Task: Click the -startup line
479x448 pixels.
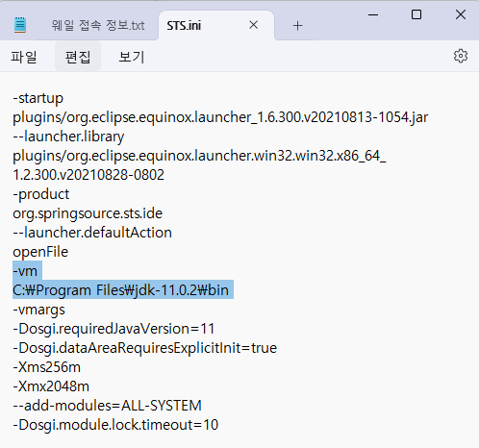Action: pos(38,98)
